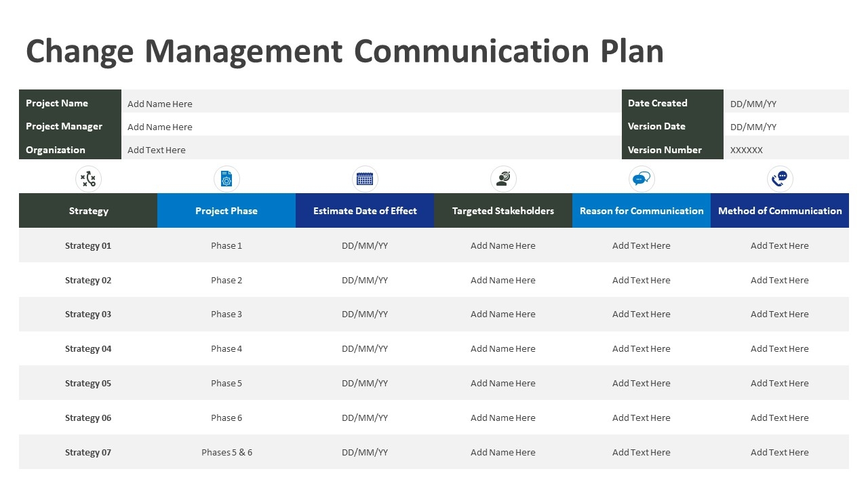Select the calendar icon above Estimate Date
The width and height of the screenshot is (868, 488).
tap(365, 179)
